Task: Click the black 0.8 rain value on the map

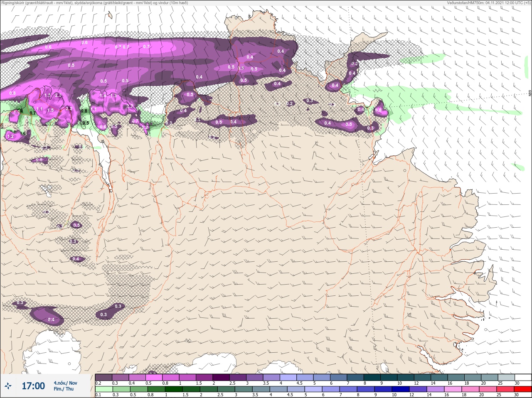Action: [84, 111]
